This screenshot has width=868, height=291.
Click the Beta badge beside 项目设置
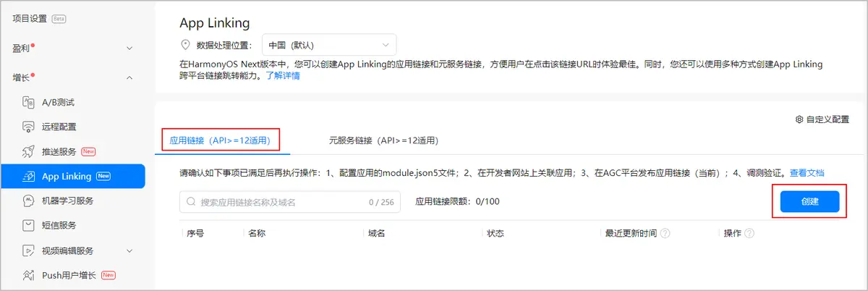pyautogui.click(x=59, y=18)
